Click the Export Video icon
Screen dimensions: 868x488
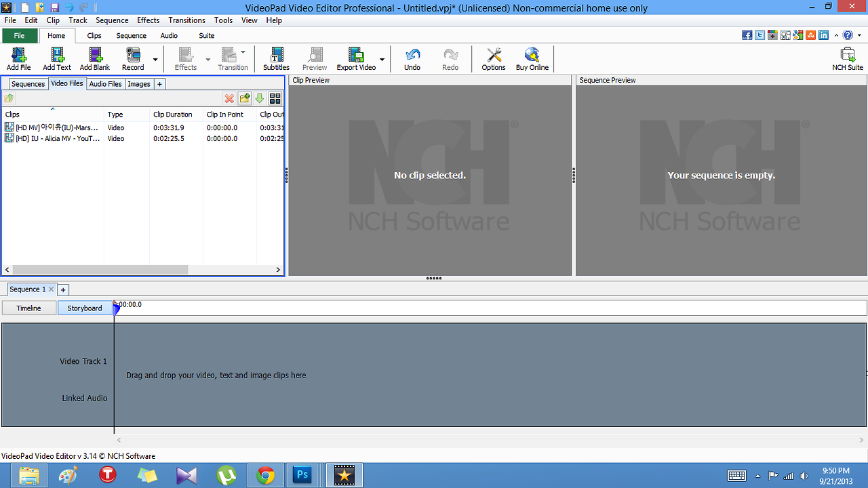point(356,59)
